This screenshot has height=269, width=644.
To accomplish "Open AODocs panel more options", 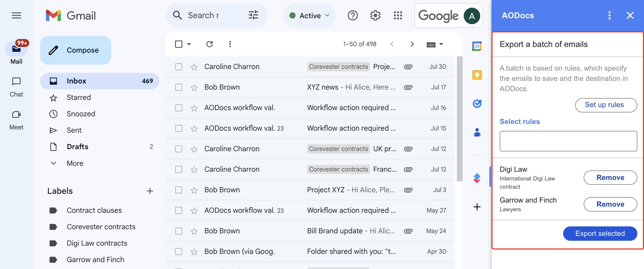I will 609,15.
